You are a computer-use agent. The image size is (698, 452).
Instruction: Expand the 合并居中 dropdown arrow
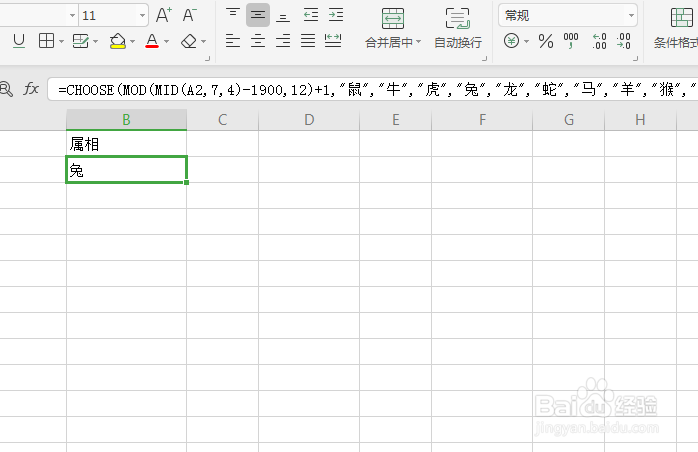pos(418,42)
